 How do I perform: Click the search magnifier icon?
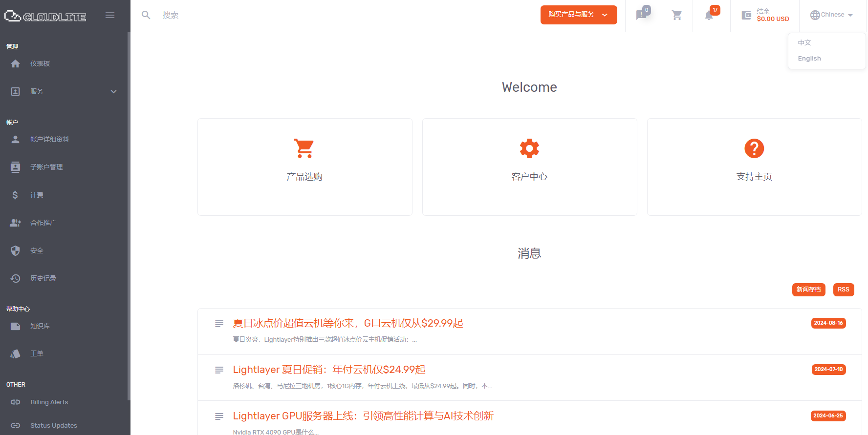[146, 15]
